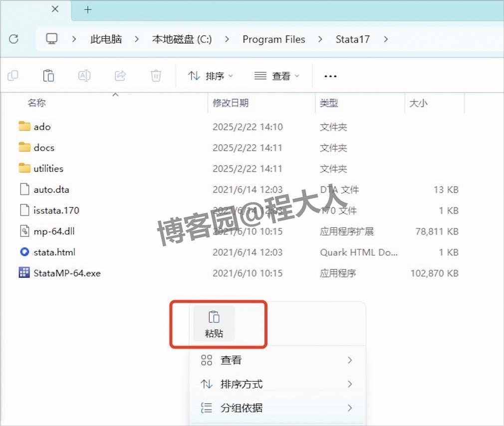Click Program Files in the breadcrumb path
The image size is (504, 426).
[x=274, y=39]
